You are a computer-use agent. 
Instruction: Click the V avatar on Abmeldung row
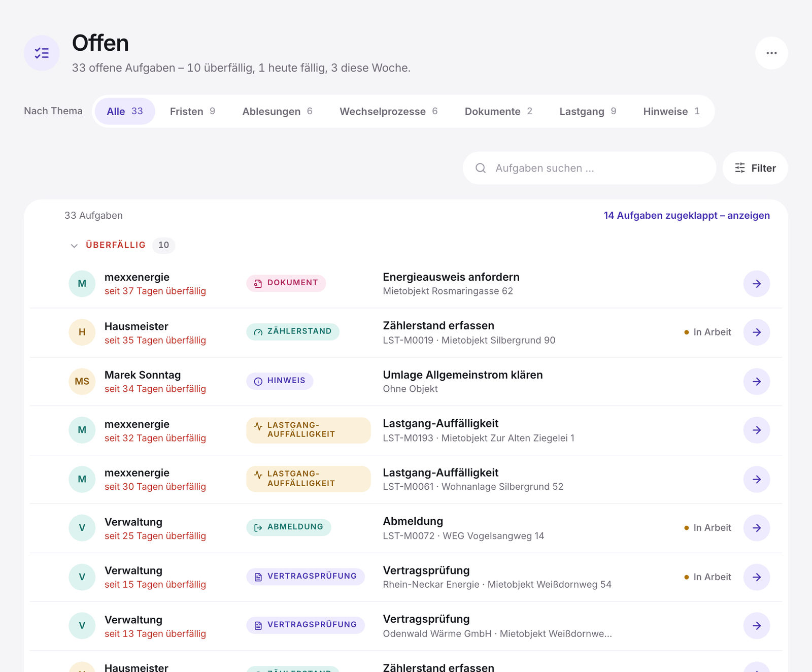[82, 528]
